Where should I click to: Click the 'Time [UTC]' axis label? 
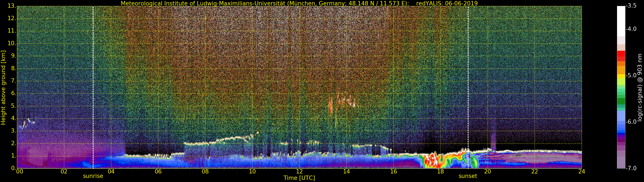pos(299,178)
